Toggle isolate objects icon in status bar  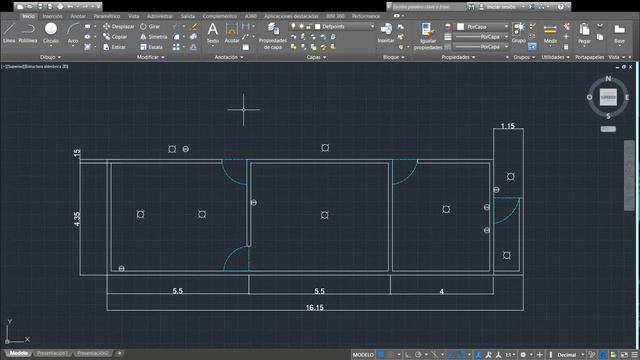click(x=592, y=355)
